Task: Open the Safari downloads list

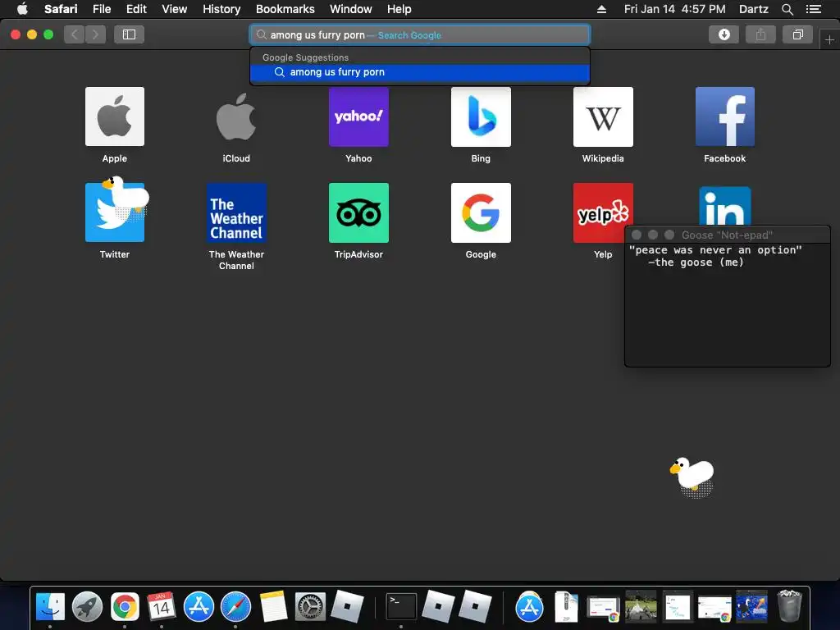Action: [x=724, y=34]
